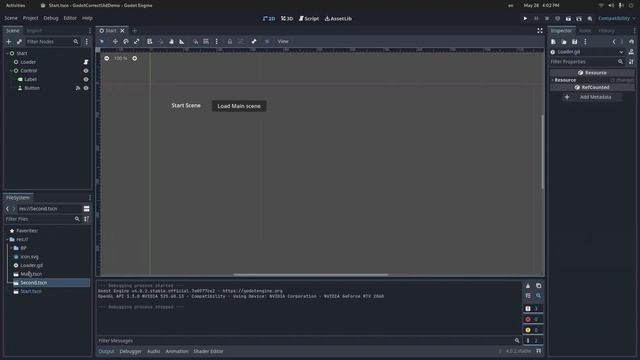This screenshot has height=360, width=640.
Task: Activate the Rotate mode tool
Action: coord(126,41)
